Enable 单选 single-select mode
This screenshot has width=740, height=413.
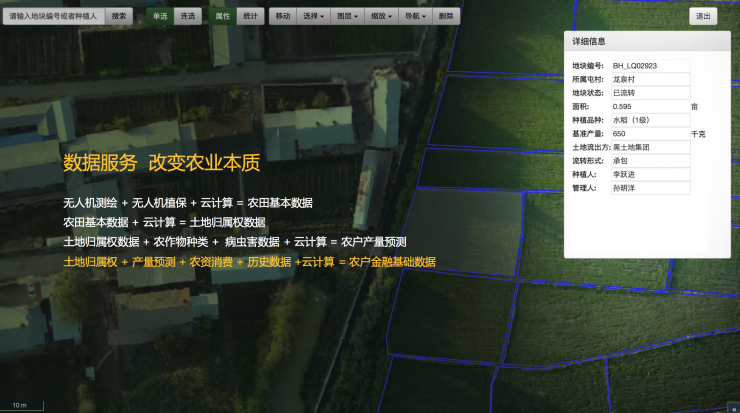[160, 16]
